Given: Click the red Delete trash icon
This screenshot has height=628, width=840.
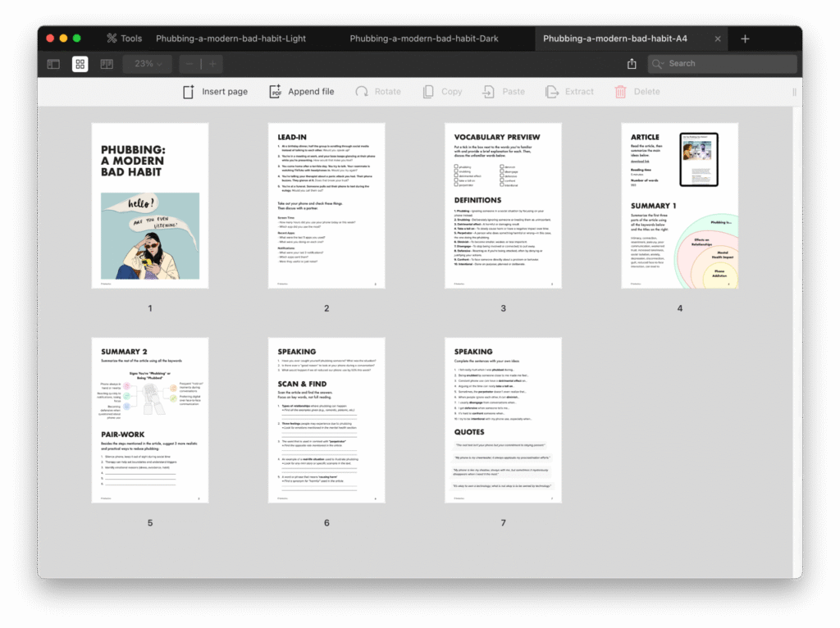Looking at the screenshot, I should tap(621, 92).
